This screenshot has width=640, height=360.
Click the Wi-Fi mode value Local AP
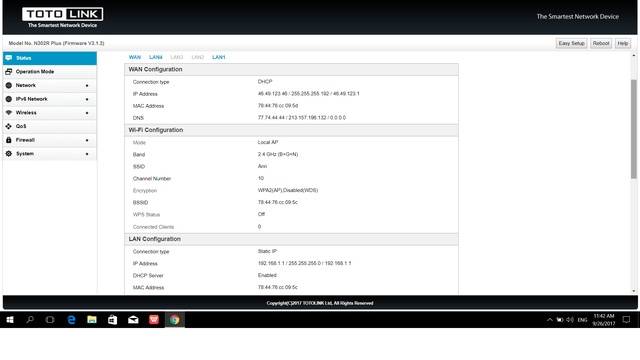tap(268, 142)
